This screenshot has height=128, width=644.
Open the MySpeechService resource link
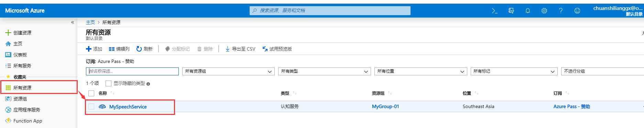click(x=128, y=107)
